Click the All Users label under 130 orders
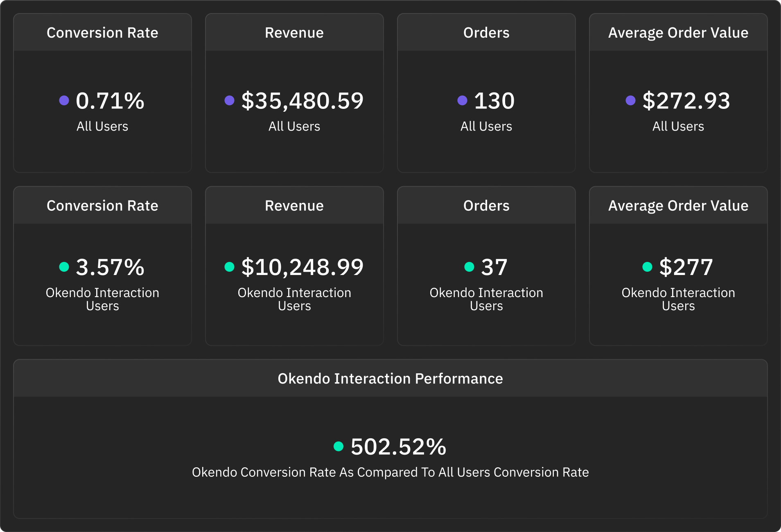Image resolution: width=781 pixels, height=532 pixels. (x=486, y=126)
